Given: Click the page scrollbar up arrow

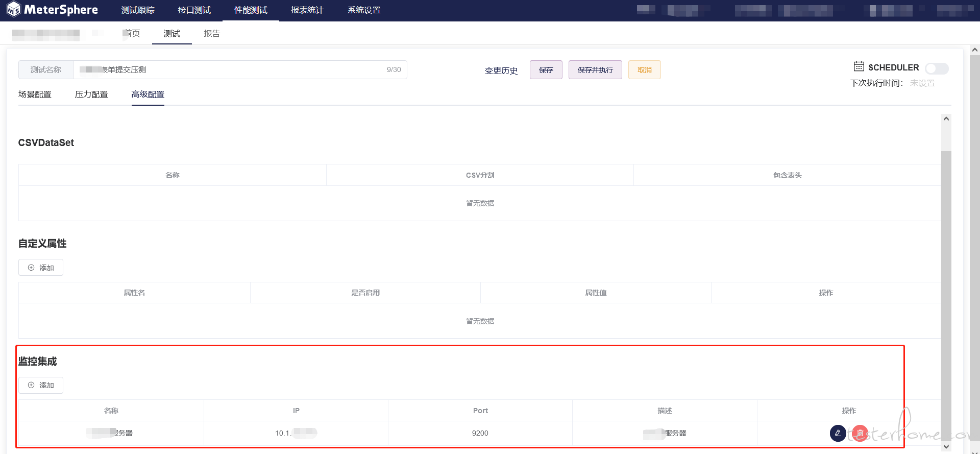Looking at the screenshot, I should pos(975,50).
